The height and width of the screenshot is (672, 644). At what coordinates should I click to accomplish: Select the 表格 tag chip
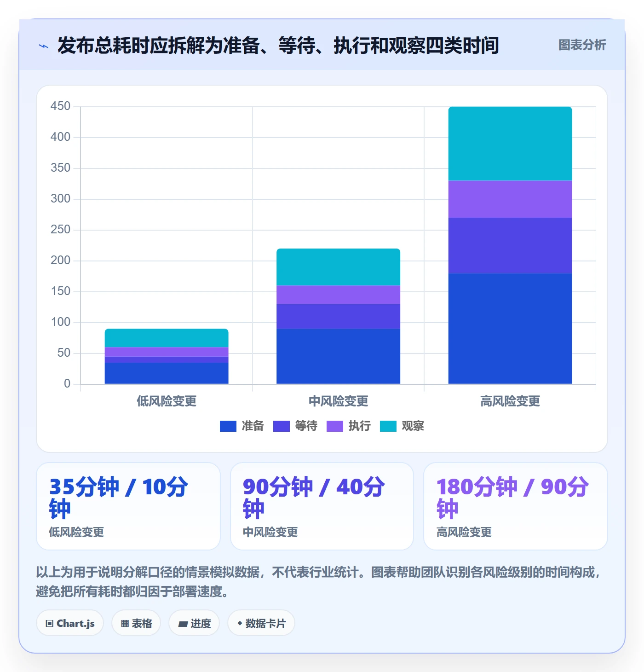coord(136,623)
